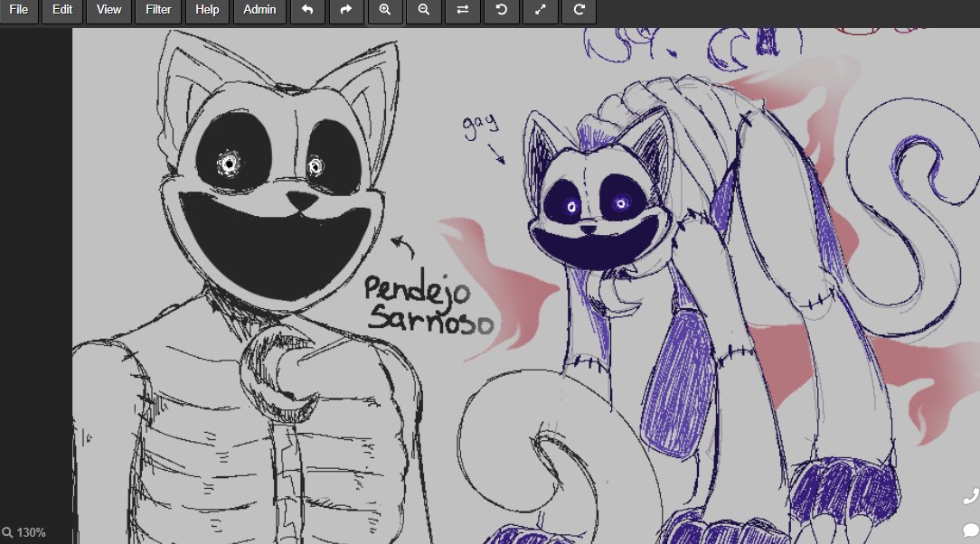The image size is (980, 544).
Task: Open the Help menu
Action: tap(207, 10)
